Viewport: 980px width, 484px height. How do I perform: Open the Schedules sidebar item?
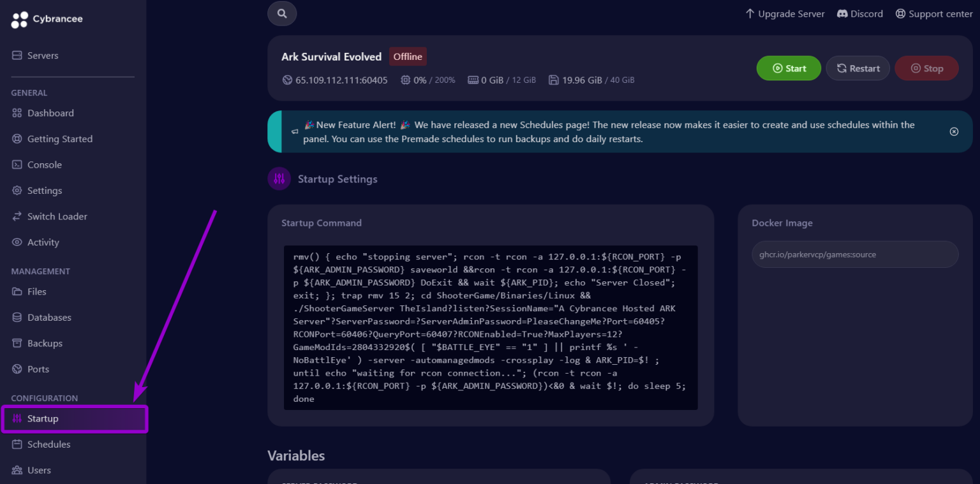pyautogui.click(x=48, y=444)
